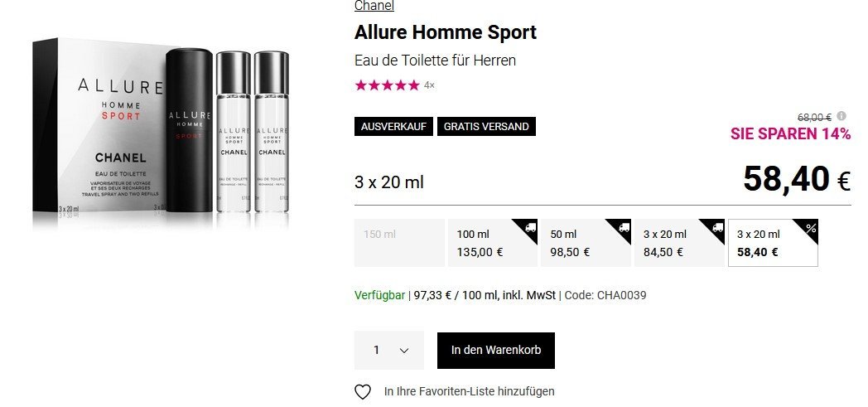Open the quantity dropdown
Screen dimensions: 868x407
coord(389,350)
